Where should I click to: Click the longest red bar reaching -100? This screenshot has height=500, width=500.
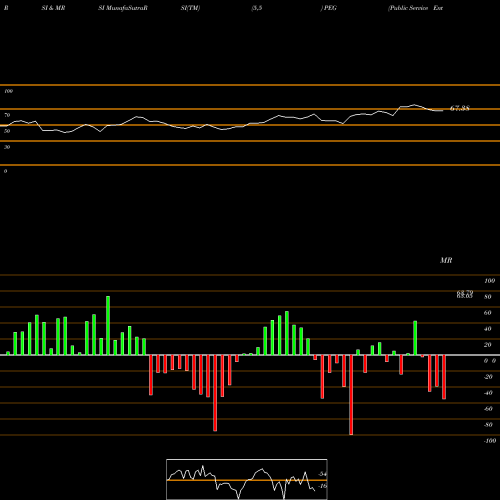click(351, 395)
